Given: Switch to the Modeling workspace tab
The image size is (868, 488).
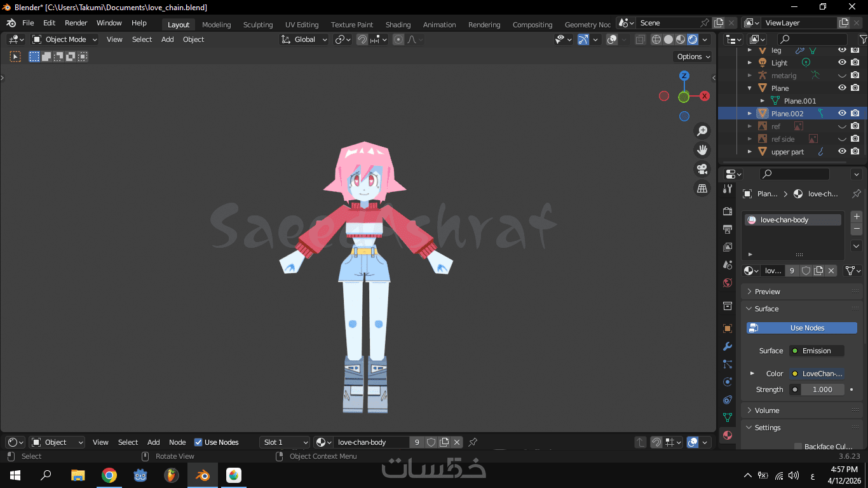Looking at the screenshot, I should point(217,25).
